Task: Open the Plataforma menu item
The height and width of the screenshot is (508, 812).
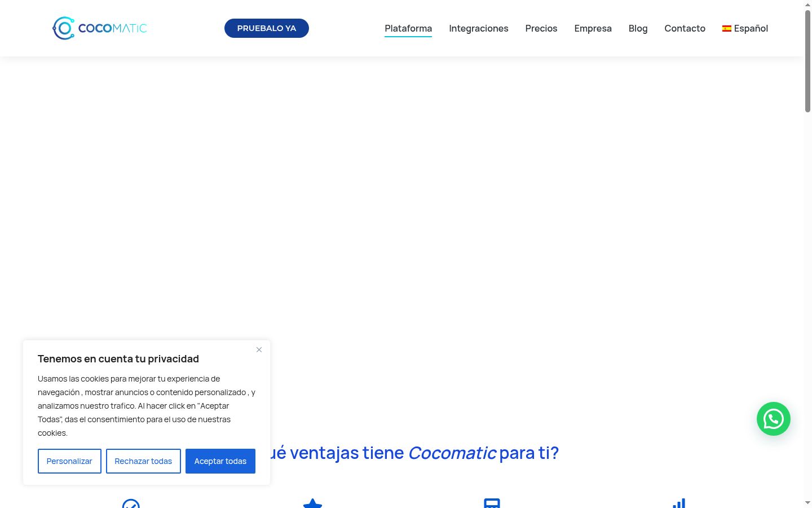Action: (x=408, y=28)
